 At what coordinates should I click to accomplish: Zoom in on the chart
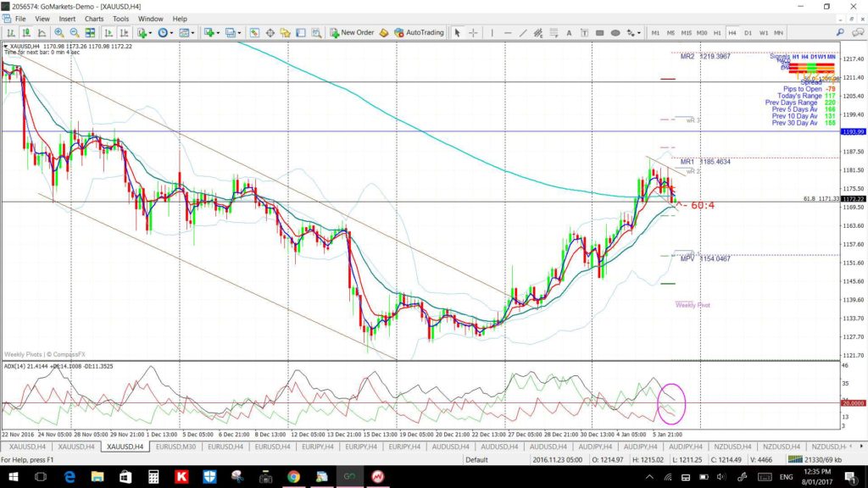tap(58, 33)
